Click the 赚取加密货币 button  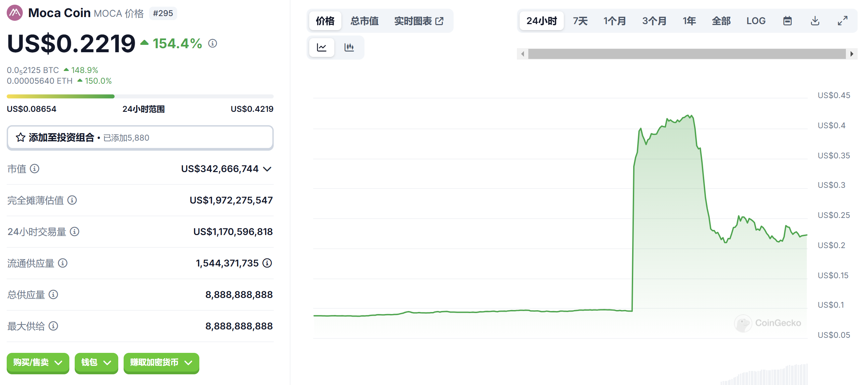[161, 363]
